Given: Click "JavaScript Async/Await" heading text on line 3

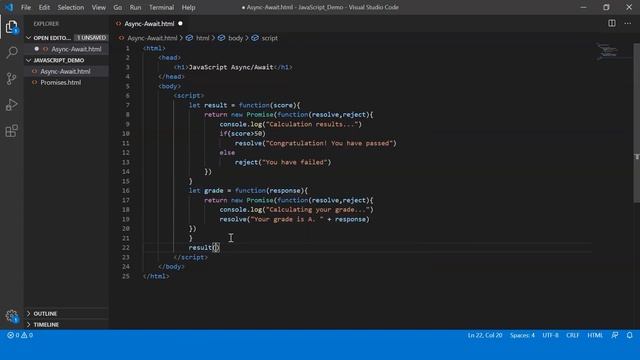Looking at the screenshot, I should [231, 67].
